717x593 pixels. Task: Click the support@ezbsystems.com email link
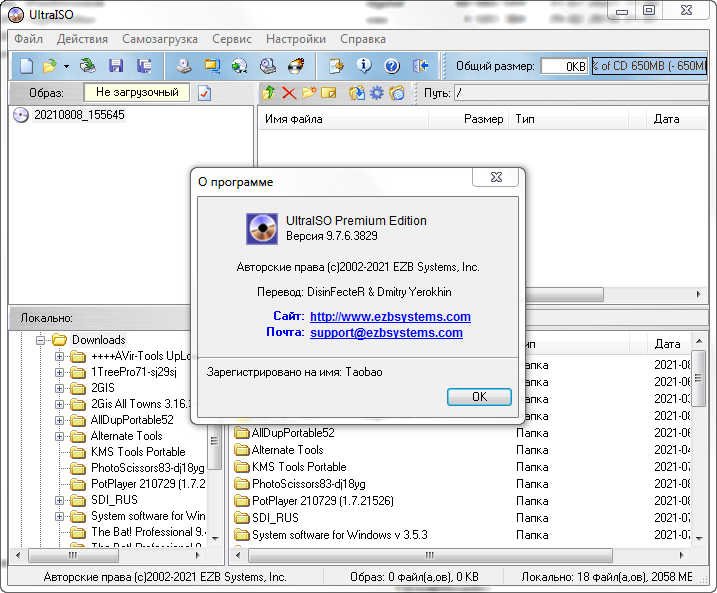(386, 332)
